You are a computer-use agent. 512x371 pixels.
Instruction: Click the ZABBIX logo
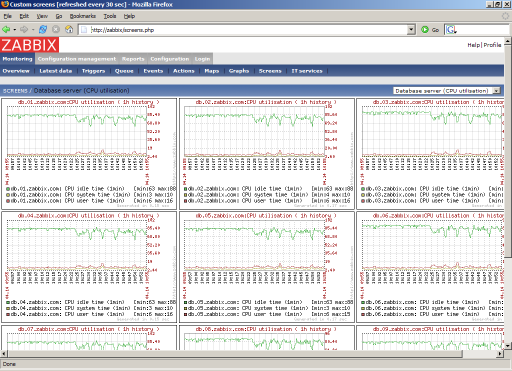29,45
